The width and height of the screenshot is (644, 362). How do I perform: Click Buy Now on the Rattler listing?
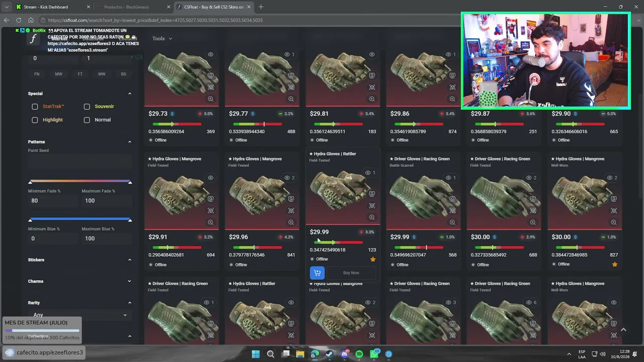coord(351,273)
